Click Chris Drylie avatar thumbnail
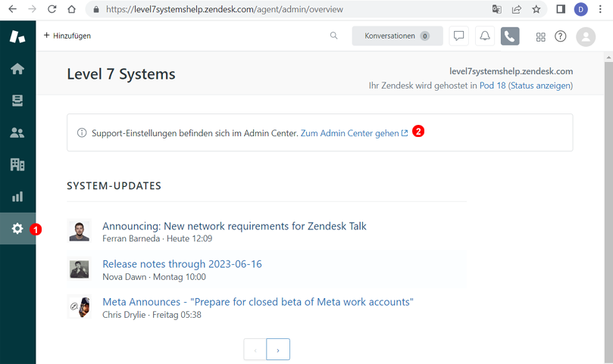Image resolution: width=613 pixels, height=364 pixels. tap(80, 307)
